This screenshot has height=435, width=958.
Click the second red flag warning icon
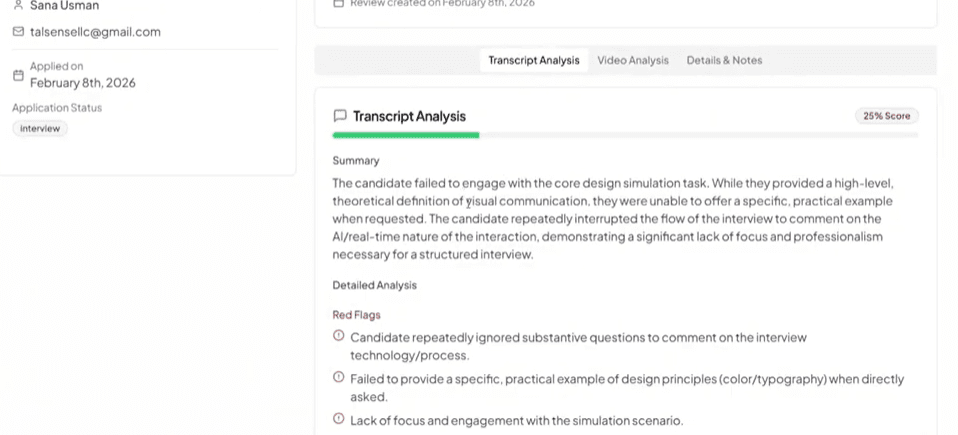(x=338, y=377)
